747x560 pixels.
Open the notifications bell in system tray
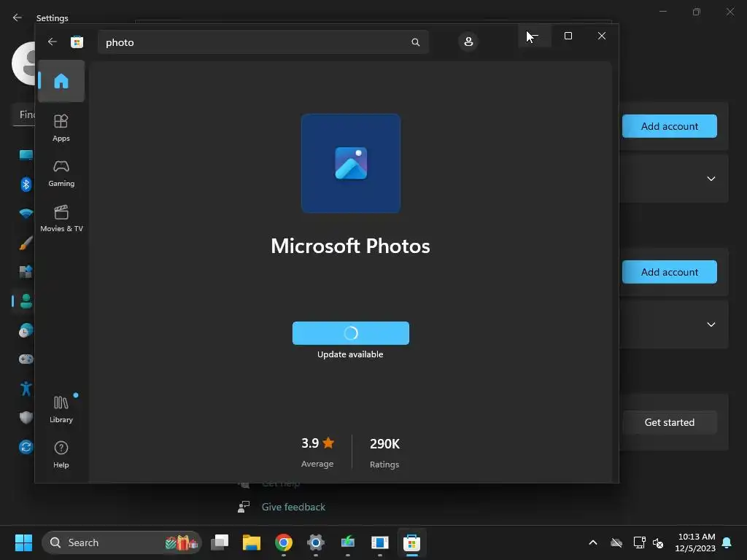pos(727,542)
